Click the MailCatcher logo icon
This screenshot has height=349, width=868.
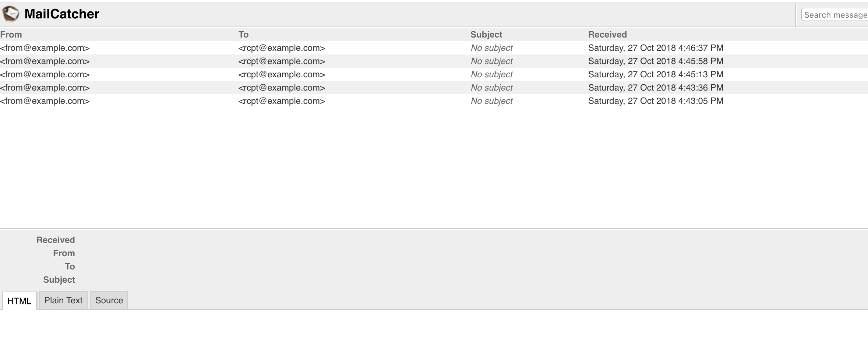pos(11,14)
